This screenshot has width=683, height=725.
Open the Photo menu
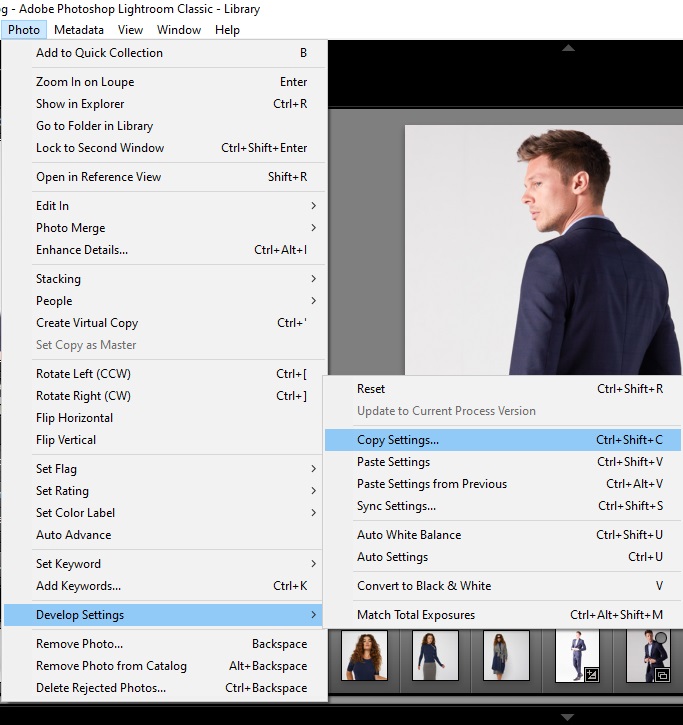click(24, 30)
